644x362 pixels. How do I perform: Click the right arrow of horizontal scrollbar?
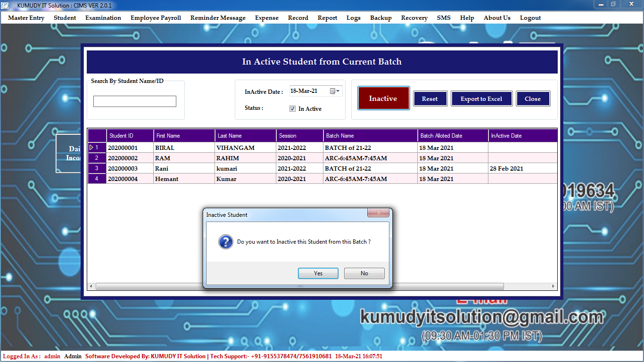(x=554, y=287)
